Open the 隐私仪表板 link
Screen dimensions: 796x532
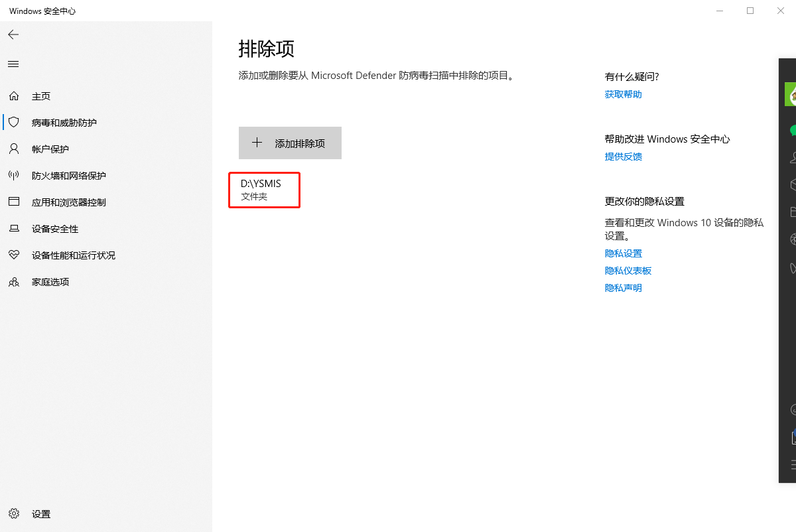click(x=628, y=271)
